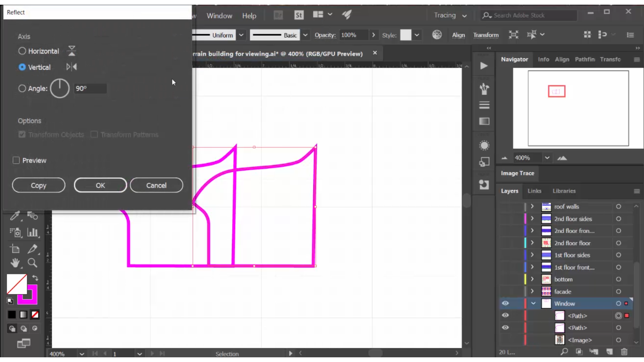Screen dimensions: 644x362
Task: Collapse the Window layer
Action: tap(533, 303)
